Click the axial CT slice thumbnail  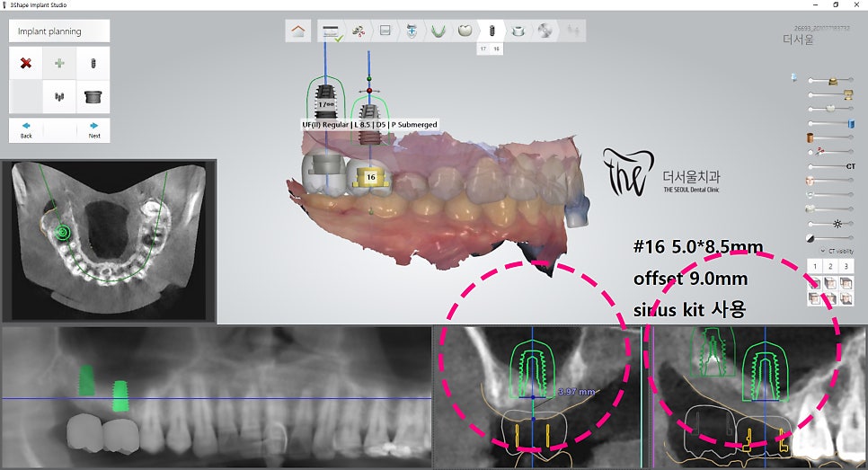click(109, 241)
